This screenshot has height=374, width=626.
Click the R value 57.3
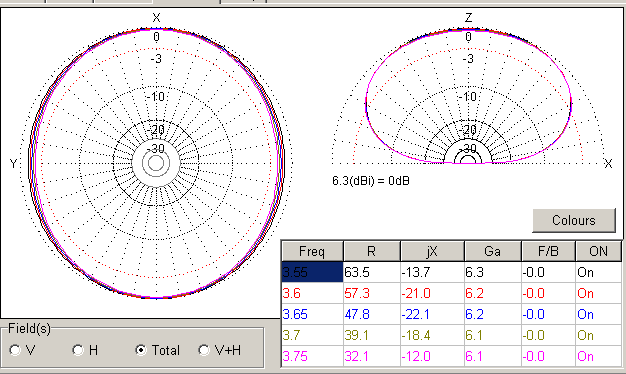point(372,293)
